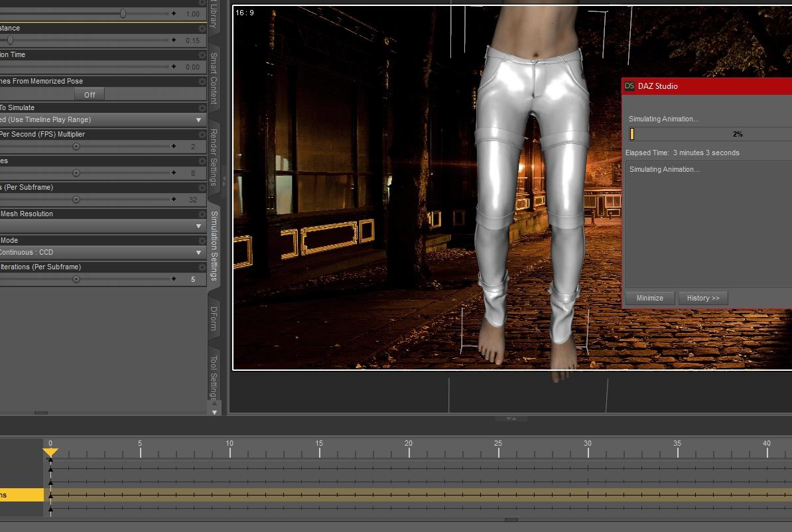Switch to Render Settings tab
The height and width of the screenshot is (532, 792).
tap(214, 158)
